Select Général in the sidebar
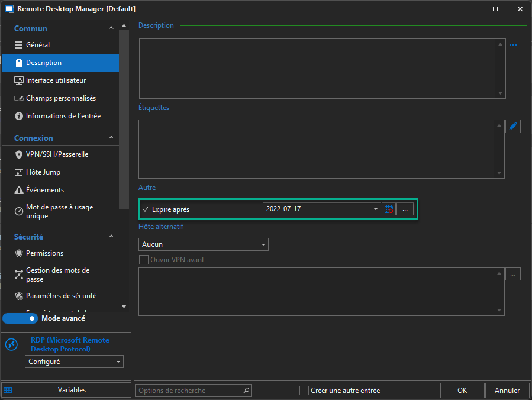This screenshot has width=532, height=400. [38, 45]
